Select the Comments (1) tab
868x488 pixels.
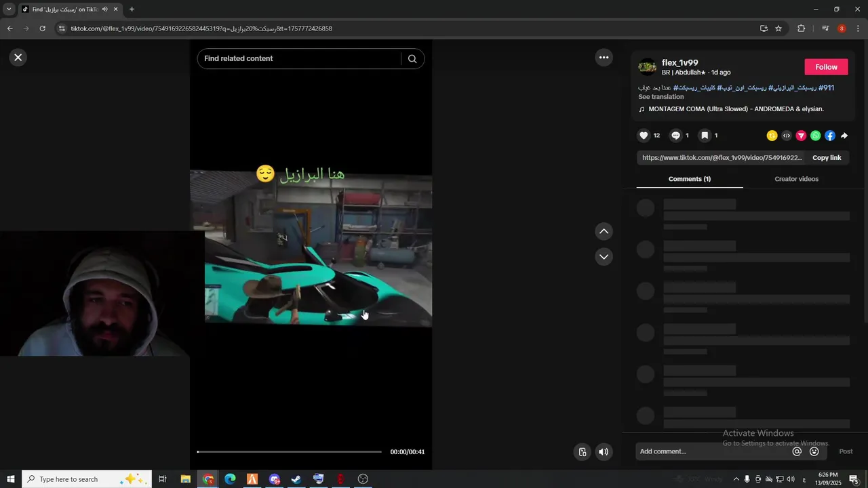[690, 179]
